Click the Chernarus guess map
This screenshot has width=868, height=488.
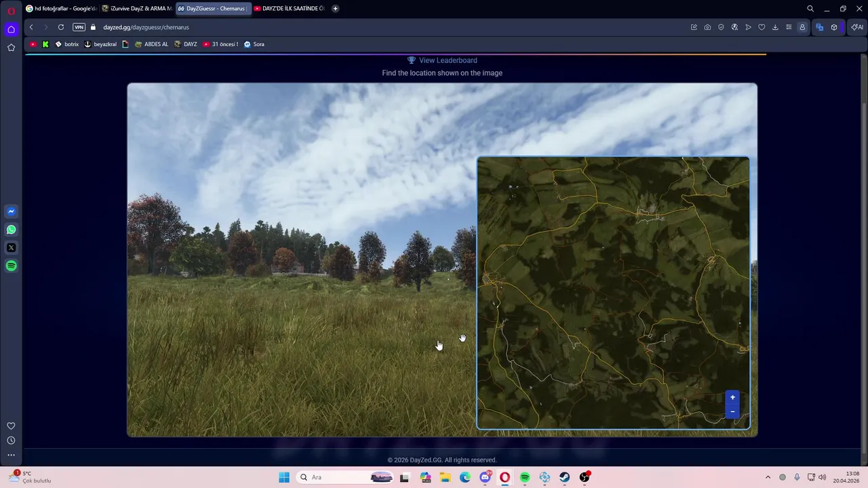tap(613, 293)
